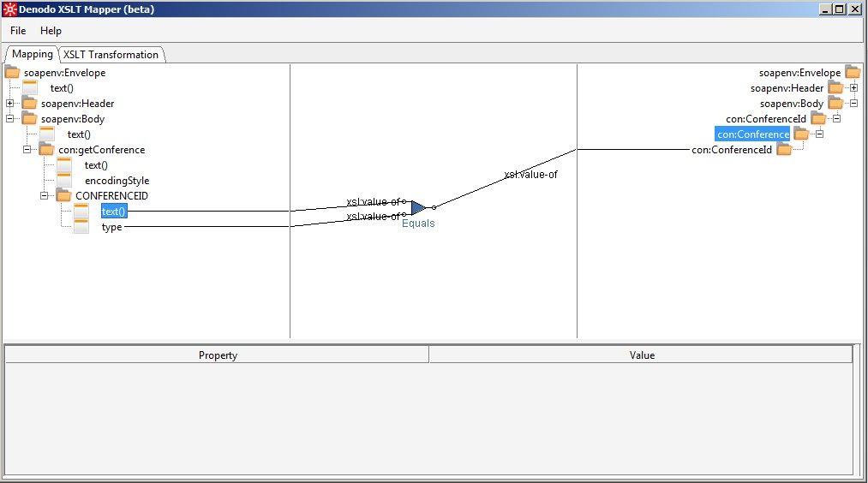Click the right leaf con:ConferenceId folder icon
The width and height of the screenshot is (868, 483).
coord(784,150)
